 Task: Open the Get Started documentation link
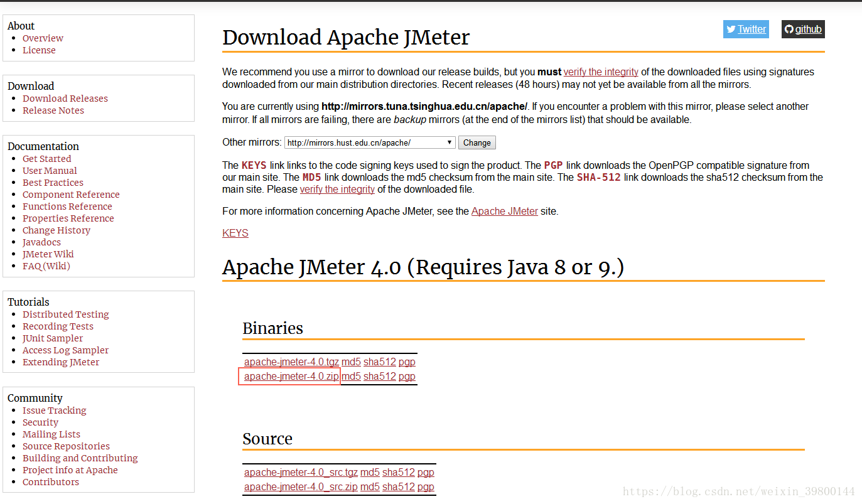point(47,159)
